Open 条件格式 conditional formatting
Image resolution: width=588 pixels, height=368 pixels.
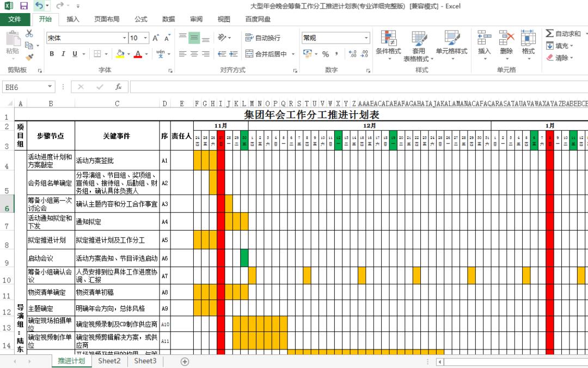pyautogui.click(x=391, y=45)
